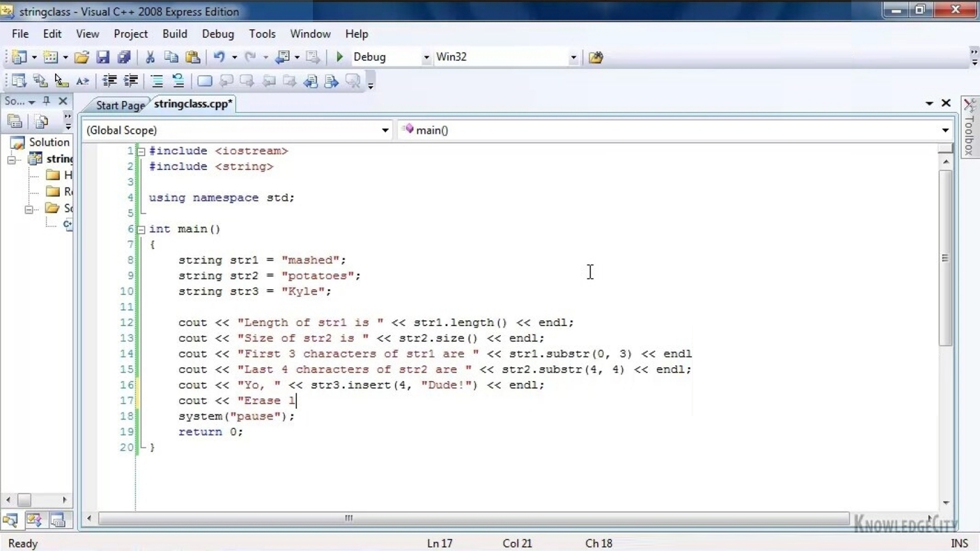Close the stringclass.cpp document
Viewport: 980px width, 551px height.
[x=946, y=103]
